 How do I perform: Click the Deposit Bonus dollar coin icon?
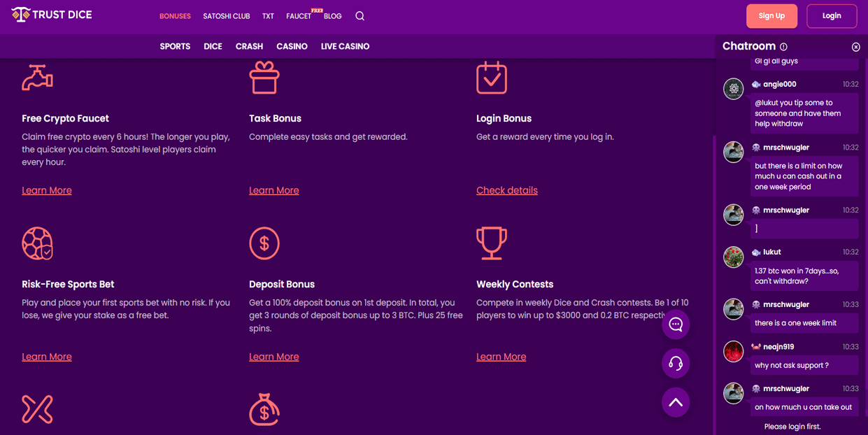point(264,243)
